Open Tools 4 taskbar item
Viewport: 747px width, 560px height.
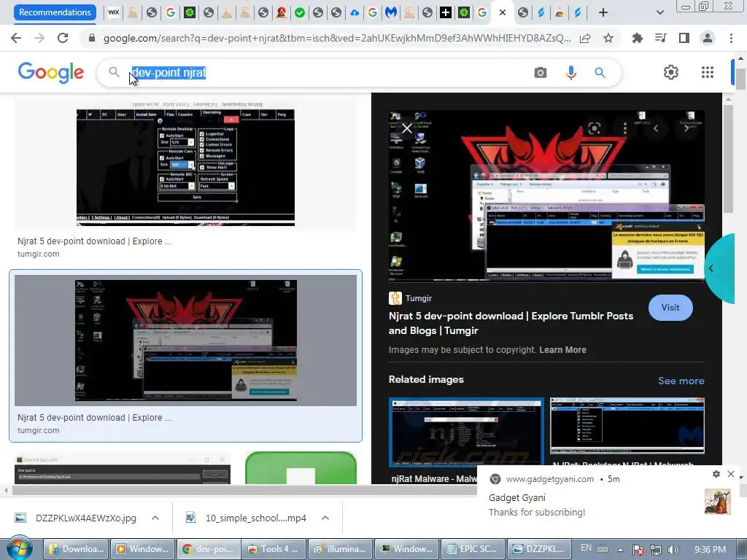pos(274,549)
